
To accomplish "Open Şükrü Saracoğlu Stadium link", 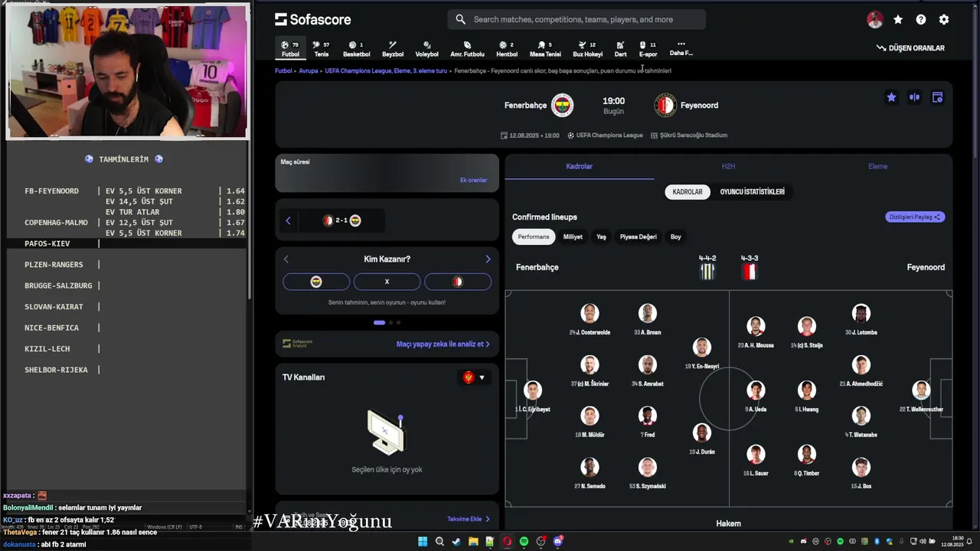I will point(689,135).
